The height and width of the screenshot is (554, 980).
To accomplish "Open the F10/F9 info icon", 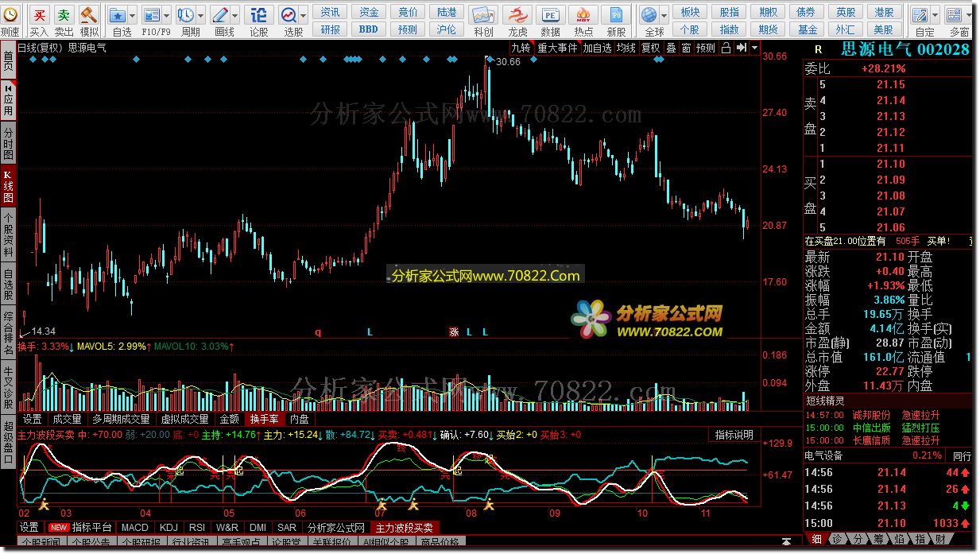I will coord(151,14).
